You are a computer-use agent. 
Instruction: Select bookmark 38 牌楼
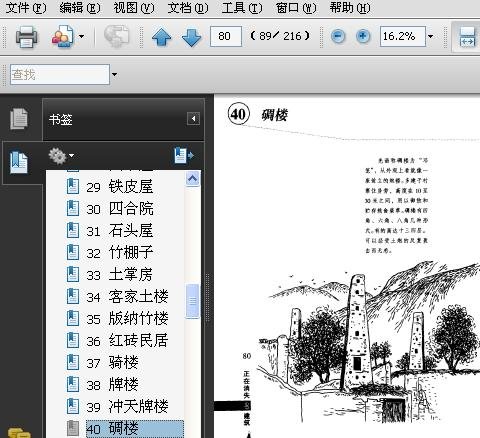(112, 385)
